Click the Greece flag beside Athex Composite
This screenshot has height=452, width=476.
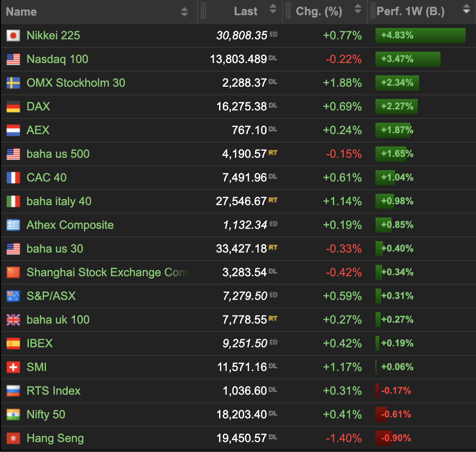coord(13,225)
